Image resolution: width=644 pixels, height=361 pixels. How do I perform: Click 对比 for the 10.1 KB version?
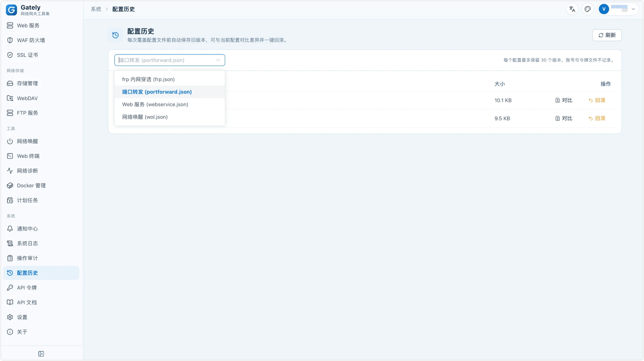564,100
